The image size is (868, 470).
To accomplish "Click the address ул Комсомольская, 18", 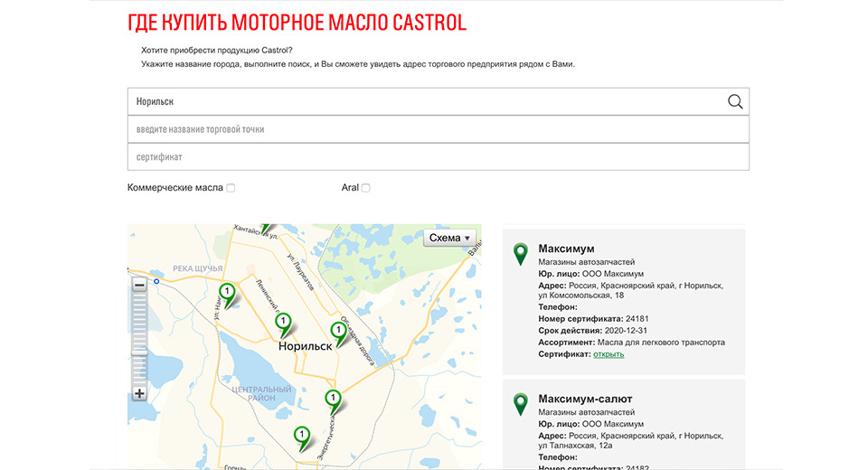I will (581, 295).
